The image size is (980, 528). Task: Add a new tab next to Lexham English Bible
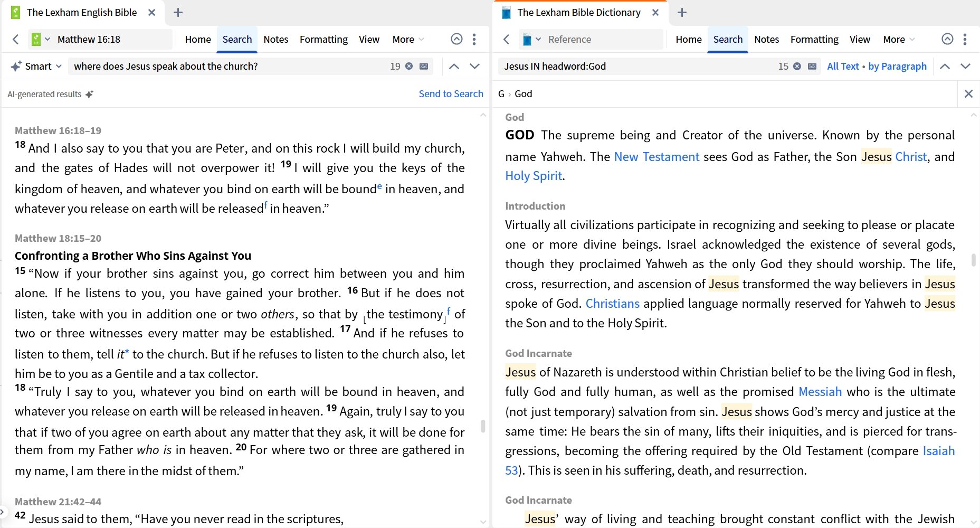tap(178, 12)
